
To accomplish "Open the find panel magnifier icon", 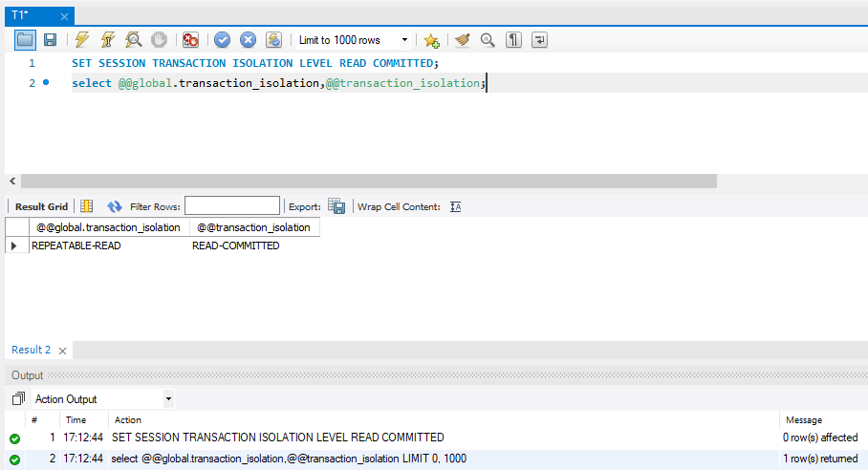I will [488, 40].
